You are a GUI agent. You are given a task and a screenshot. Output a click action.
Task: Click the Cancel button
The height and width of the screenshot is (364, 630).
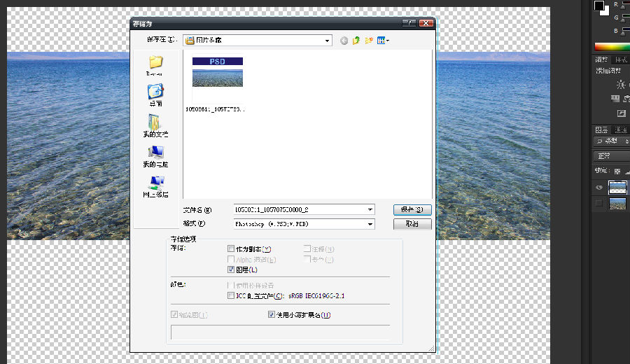tap(412, 224)
